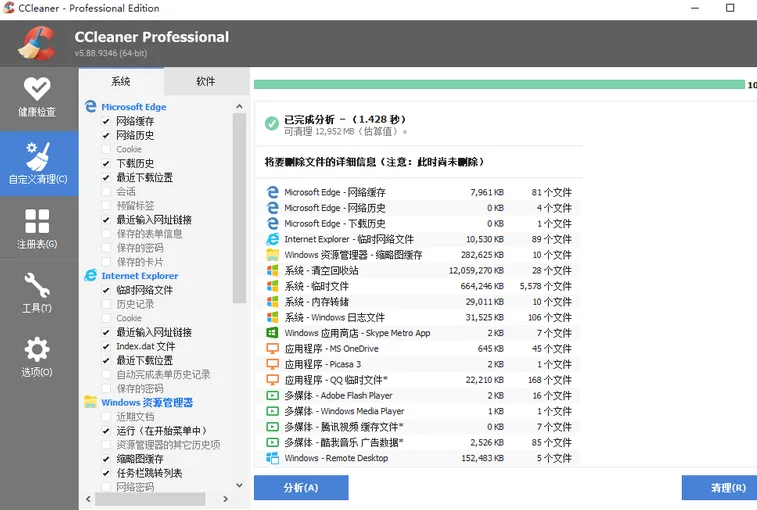
Task: Click horizontal scroll left arrow
Action: coord(88,499)
